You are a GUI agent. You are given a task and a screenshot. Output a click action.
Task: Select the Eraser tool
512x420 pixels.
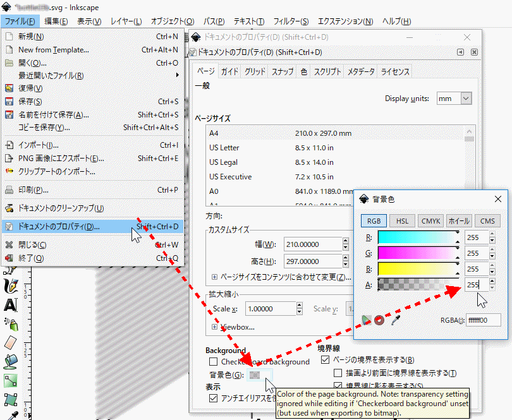[x=10, y=342]
